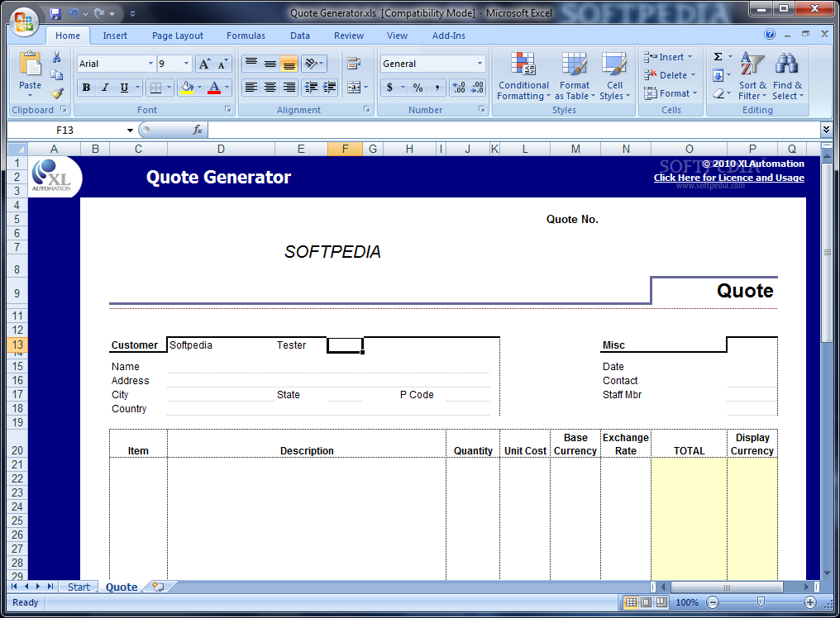840x618 pixels.
Task: Apply red Font Color icon
Action: 214,88
